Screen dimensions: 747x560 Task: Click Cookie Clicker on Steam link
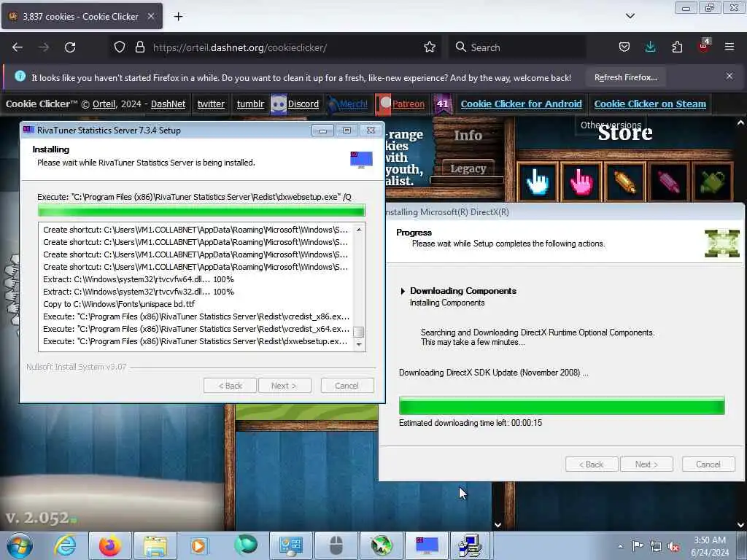point(650,104)
